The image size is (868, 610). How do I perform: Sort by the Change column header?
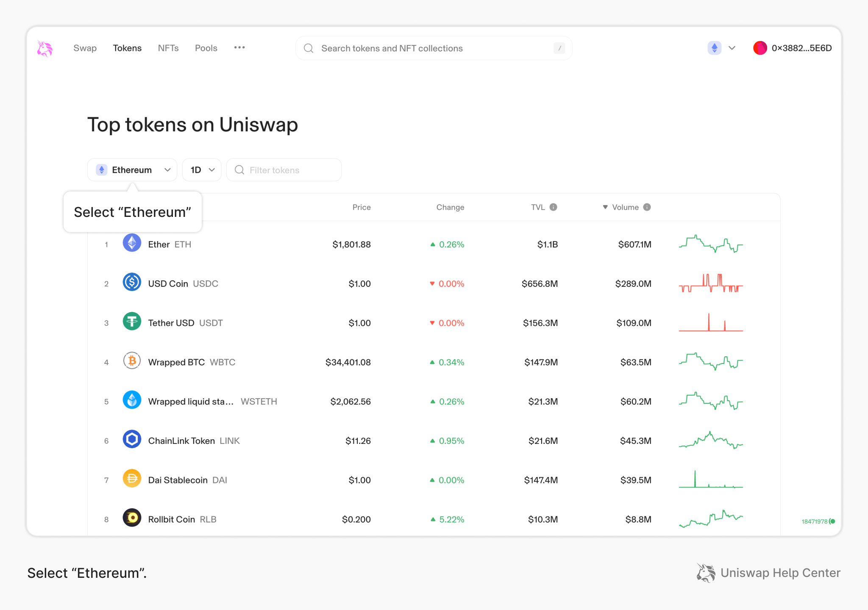coord(450,207)
